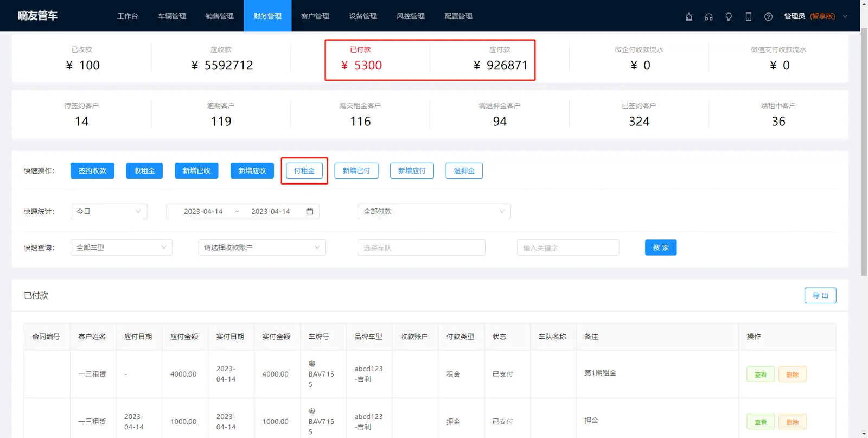Open the 车辆管理 menu
Screen dimensions: 868x438
pyautogui.click(x=172, y=16)
